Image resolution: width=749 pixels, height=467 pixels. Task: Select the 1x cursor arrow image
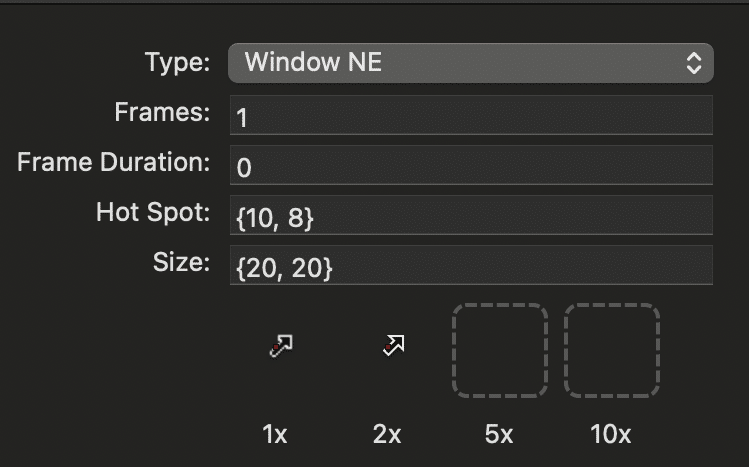click(x=281, y=346)
